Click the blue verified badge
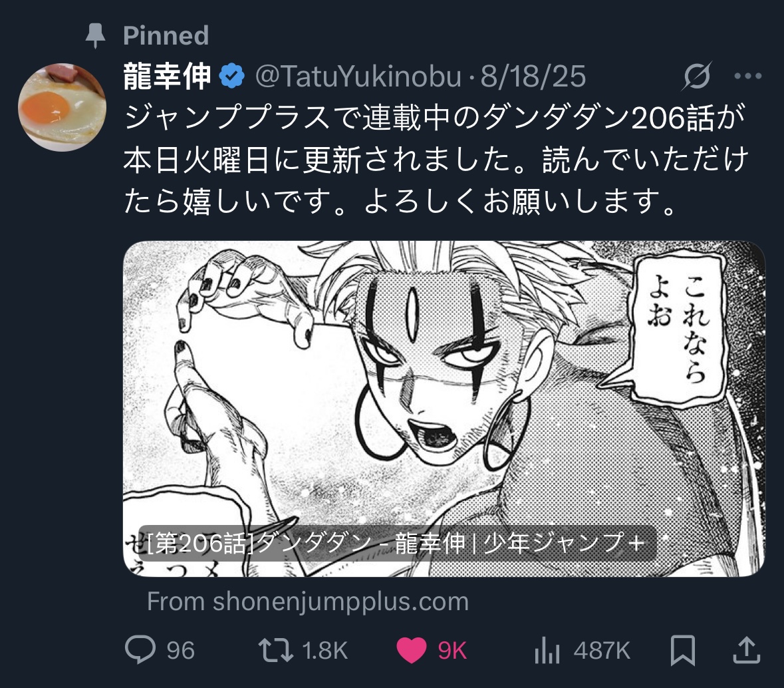The width and height of the screenshot is (784, 688). pos(231,76)
